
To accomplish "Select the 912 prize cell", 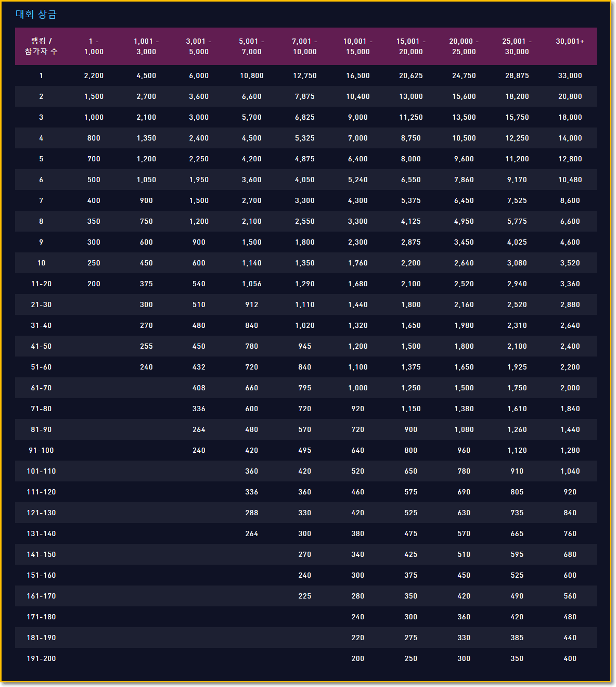I will pos(251,305).
